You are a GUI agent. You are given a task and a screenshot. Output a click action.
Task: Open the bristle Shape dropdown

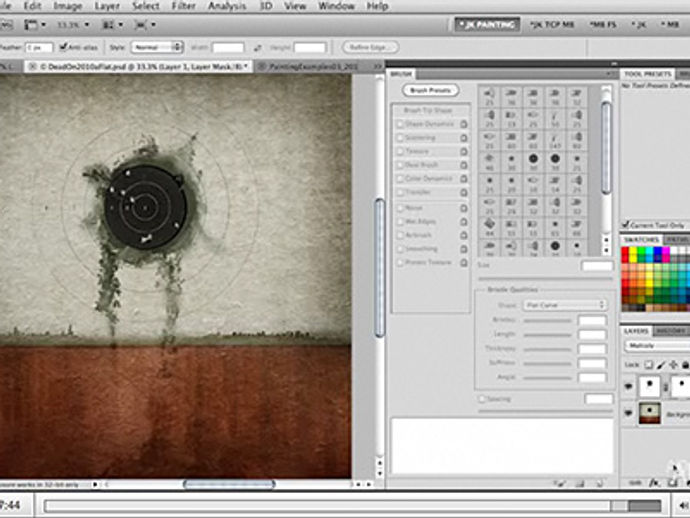pos(565,305)
